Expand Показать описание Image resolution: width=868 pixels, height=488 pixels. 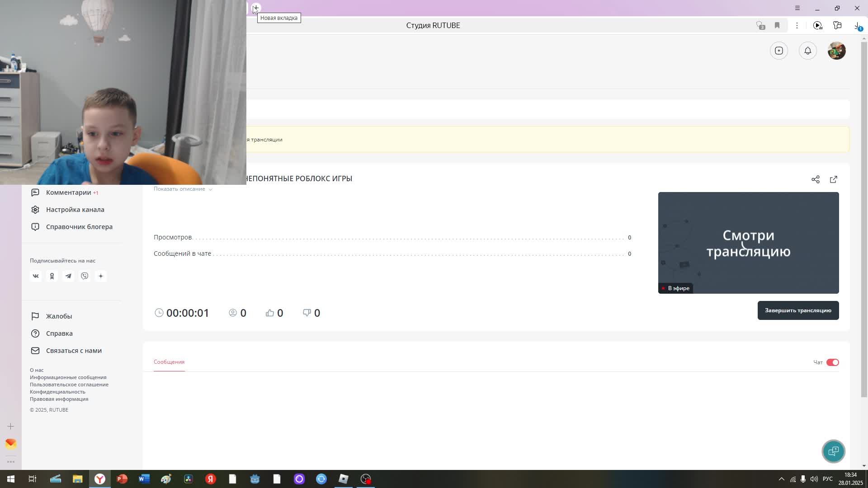(x=183, y=189)
